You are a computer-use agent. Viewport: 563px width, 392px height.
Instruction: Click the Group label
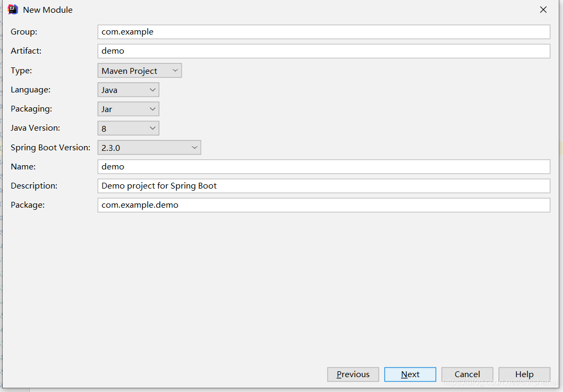click(24, 32)
